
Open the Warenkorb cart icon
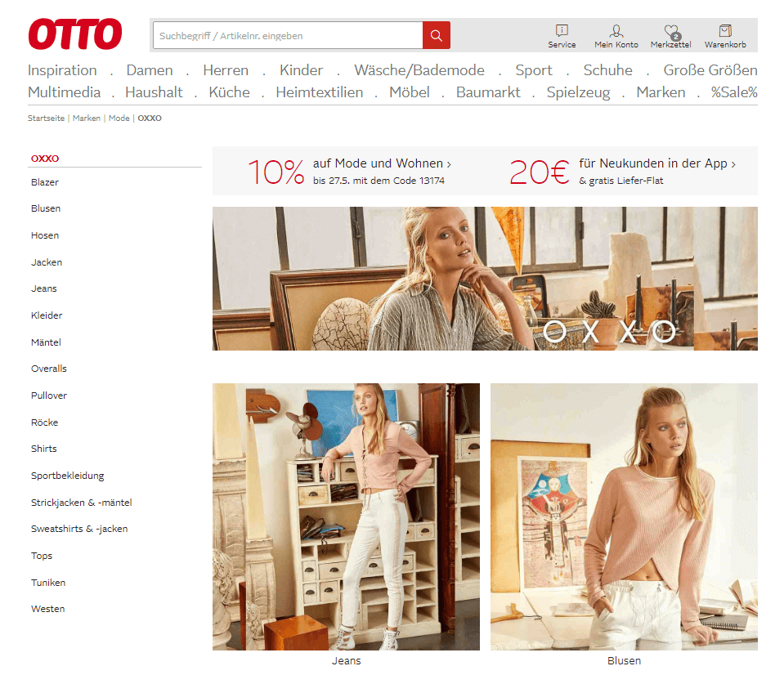(x=725, y=37)
